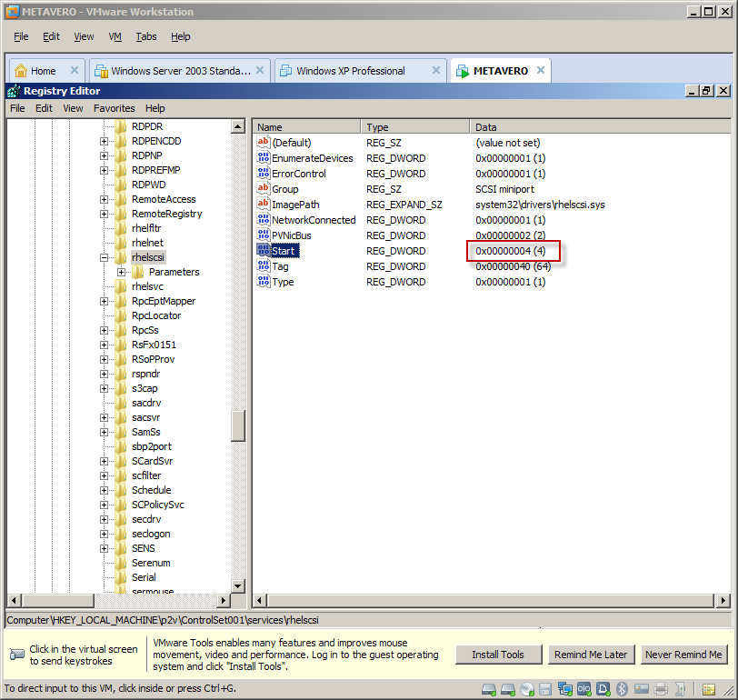Click the tree pane scroll-up arrow

[x=238, y=126]
